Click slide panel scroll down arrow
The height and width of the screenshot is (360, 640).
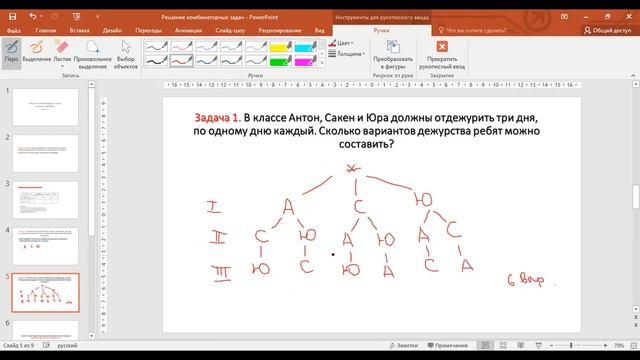(91, 336)
